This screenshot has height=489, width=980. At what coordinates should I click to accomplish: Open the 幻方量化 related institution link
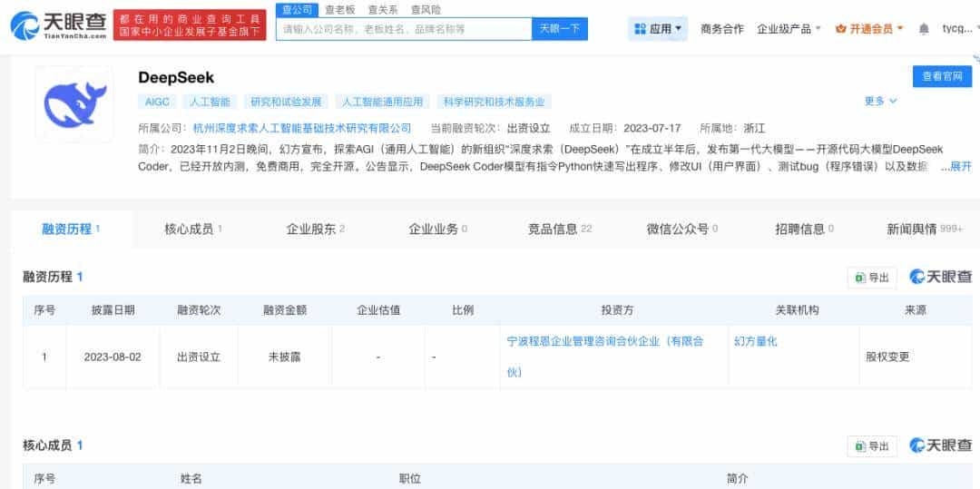756,342
